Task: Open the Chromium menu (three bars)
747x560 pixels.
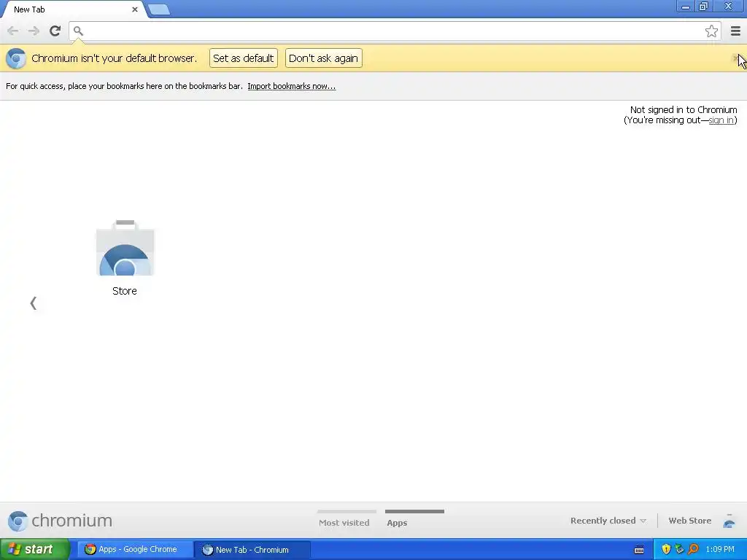Action: [735, 31]
